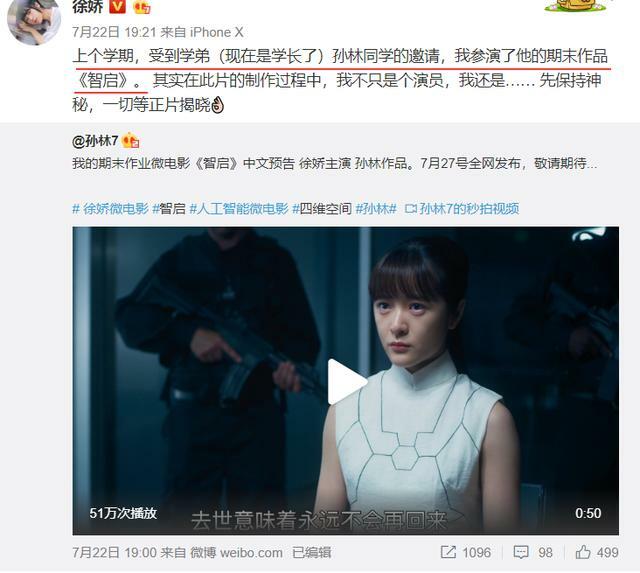Open 徐娇's profile avatar

click(33, 19)
